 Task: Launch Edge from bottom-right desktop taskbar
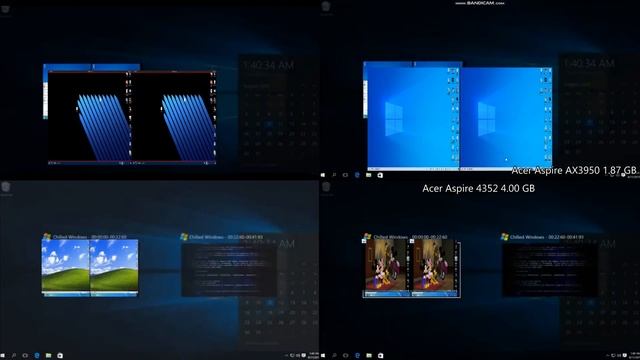click(357, 356)
